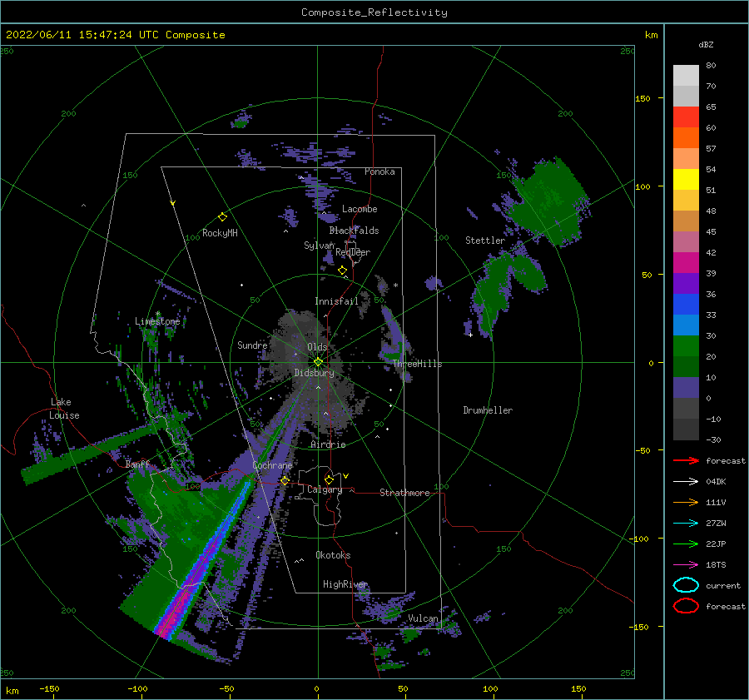Pick the magenta 18TS arrow icon
This screenshot has width=749, height=700.
[x=686, y=565]
